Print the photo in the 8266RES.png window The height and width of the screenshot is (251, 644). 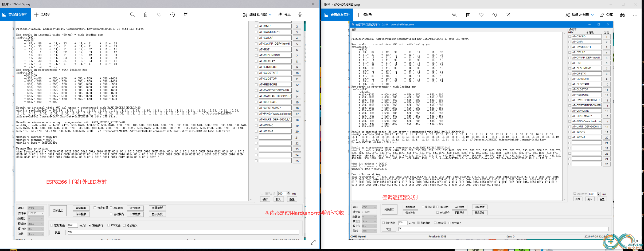(300, 15)
